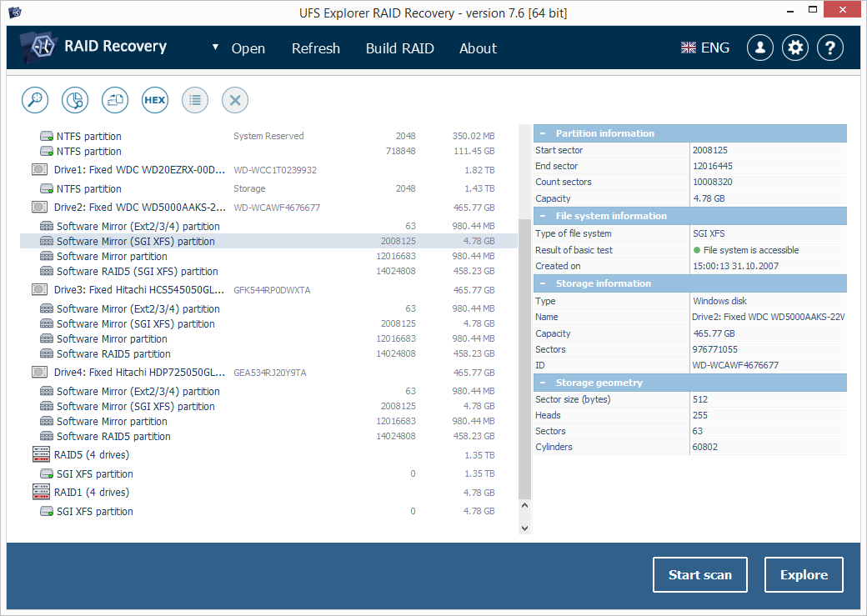The height and width of the screenshot is (616, 867).
Task: Click the RAID5 (4 drives) array icon
Action: tap(41, 454)
